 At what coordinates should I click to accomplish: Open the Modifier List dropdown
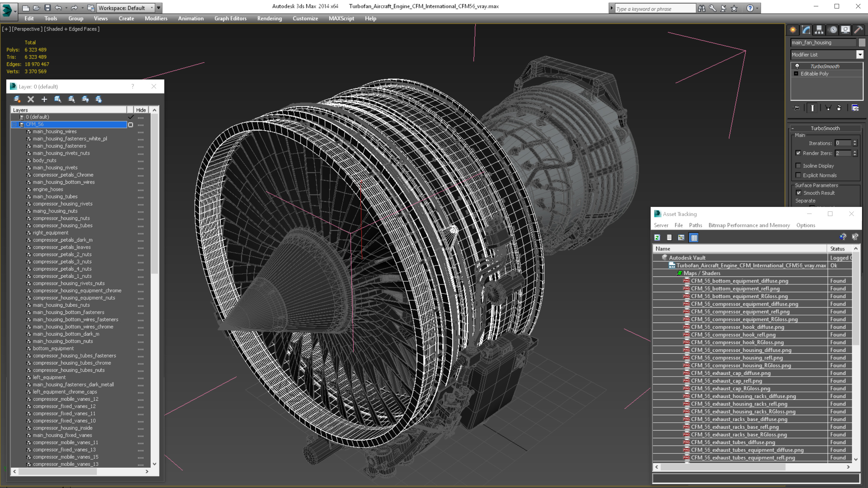coord(860,55)
